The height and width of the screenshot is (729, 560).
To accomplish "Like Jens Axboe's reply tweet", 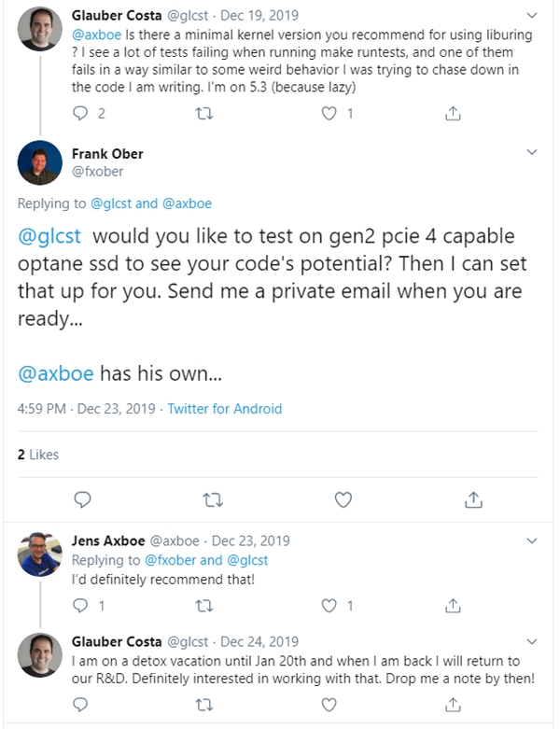I will pos(329,605).
